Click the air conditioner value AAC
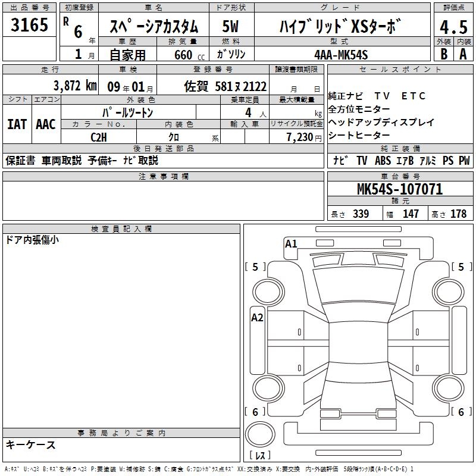 (46, 124)
